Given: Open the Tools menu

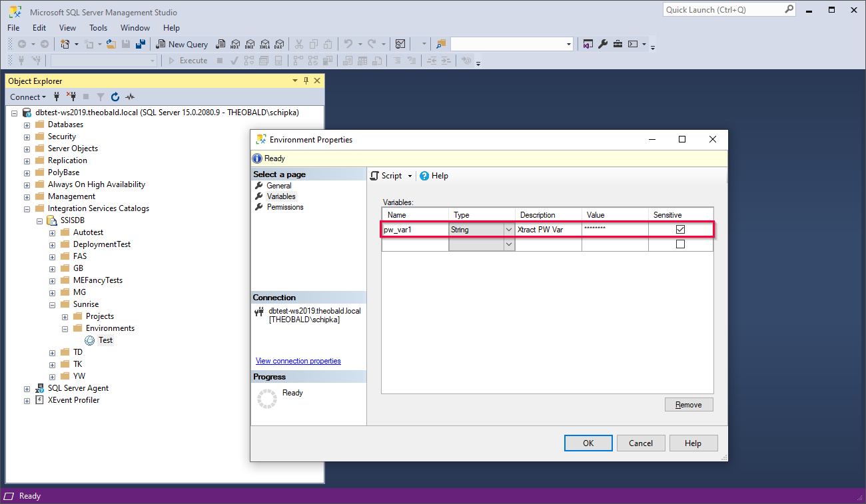Looking at the screenshot, I should click(x=98, y=28).
